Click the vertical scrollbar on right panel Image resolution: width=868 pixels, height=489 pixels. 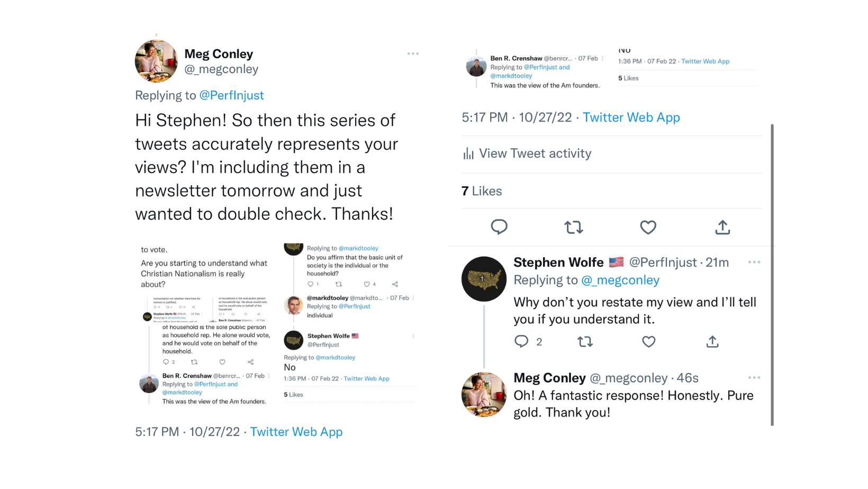[x=772, y=275]
